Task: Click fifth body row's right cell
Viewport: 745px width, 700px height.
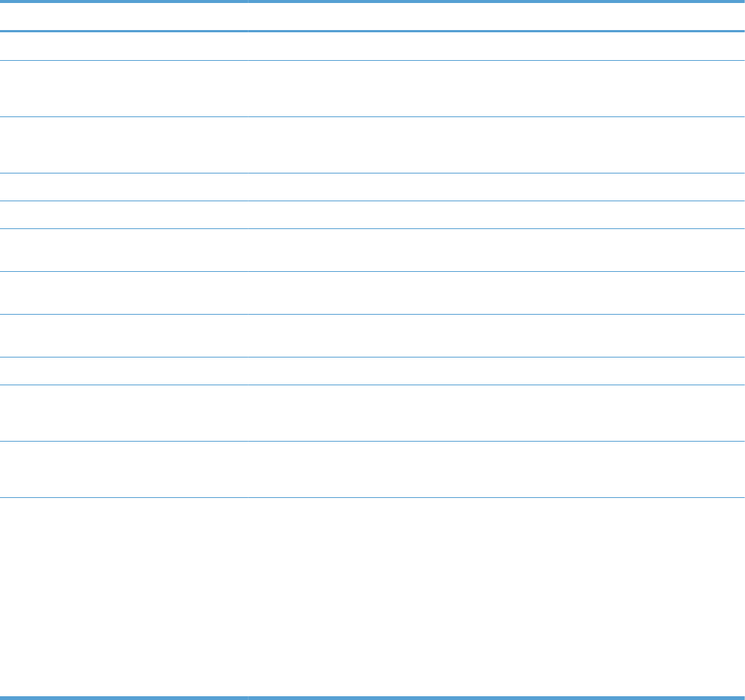Action: point(496,215)
